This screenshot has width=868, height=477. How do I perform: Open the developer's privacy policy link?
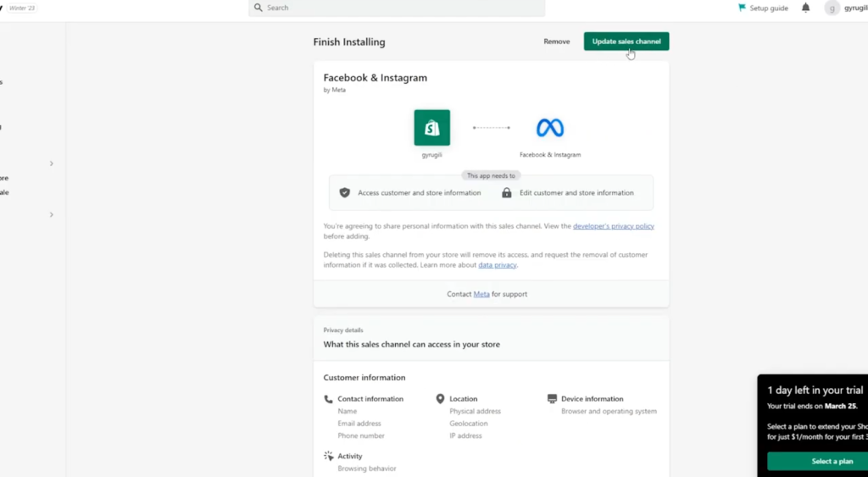pyautogui.click(x=613, y=226)
